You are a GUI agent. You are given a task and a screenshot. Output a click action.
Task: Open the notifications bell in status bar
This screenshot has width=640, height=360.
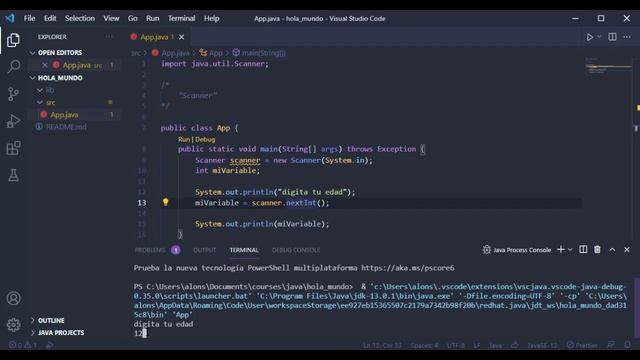[628, 345]
